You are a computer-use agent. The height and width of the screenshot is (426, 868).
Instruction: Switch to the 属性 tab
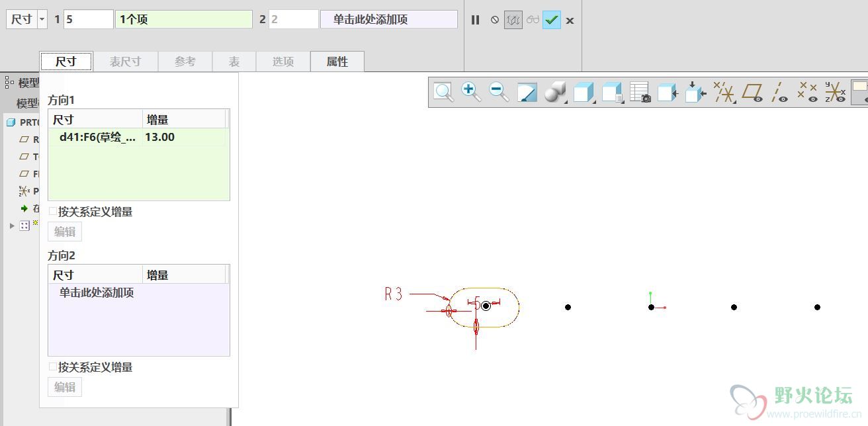pos(337,62)
